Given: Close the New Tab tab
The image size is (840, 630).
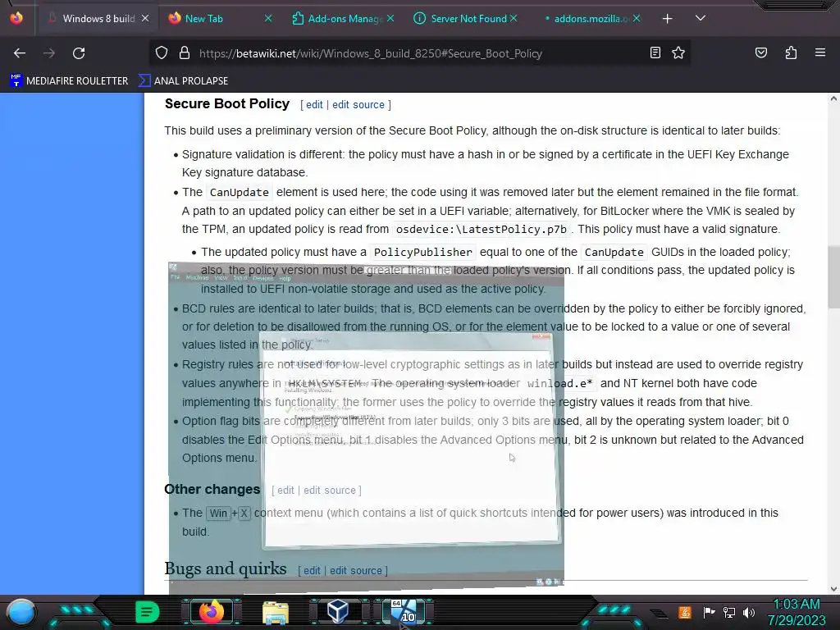Looking at the screenshot, I should tap(268, 18).
